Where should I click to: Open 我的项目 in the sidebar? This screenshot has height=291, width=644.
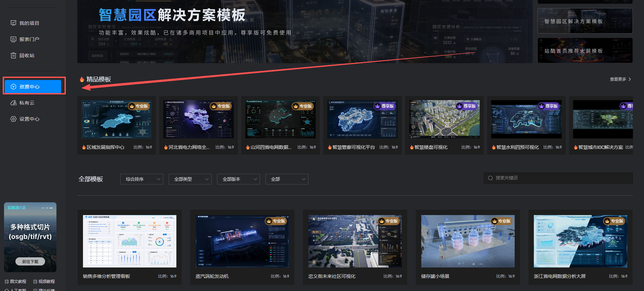29,23
